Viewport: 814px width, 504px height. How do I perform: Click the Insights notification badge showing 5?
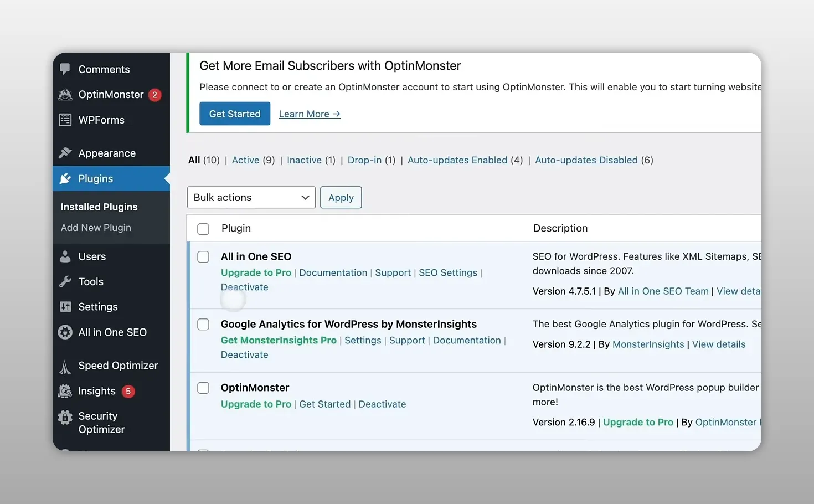(128, 391)
